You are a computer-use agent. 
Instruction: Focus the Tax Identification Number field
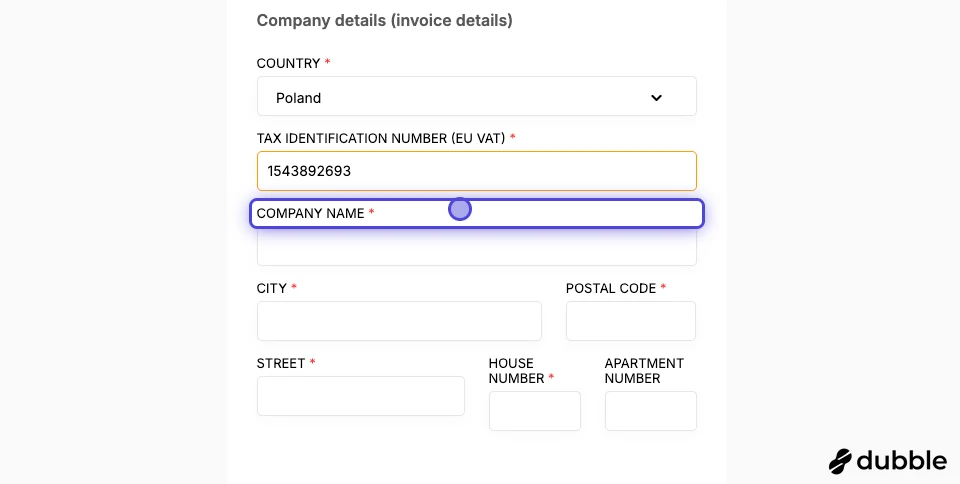pyautogui.click(x=476, y=171)
